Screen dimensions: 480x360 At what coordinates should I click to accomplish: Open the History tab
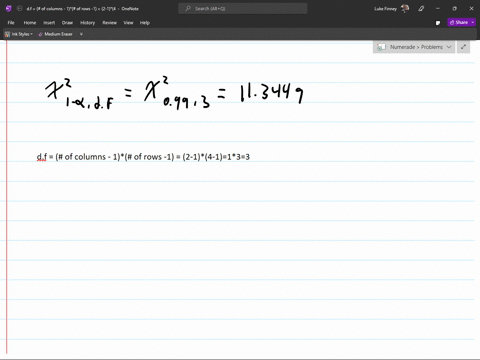(x=88, y=23)
